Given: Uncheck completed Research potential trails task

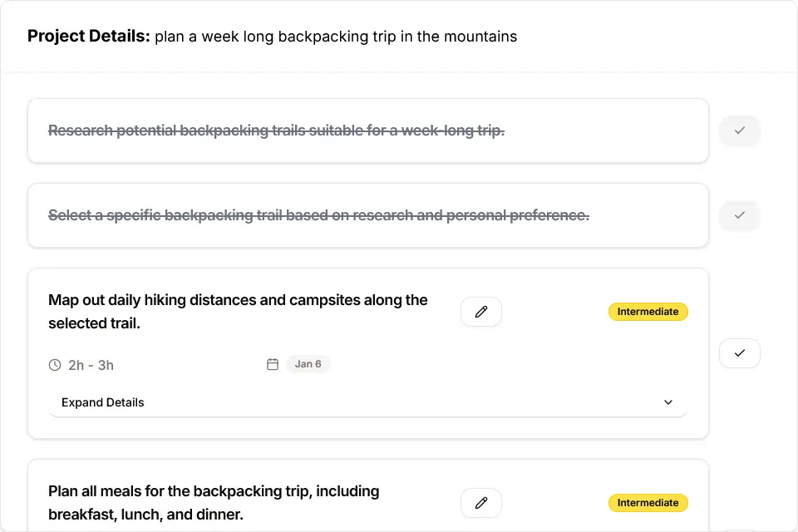Looking at the screenshot, I should point(740,131).
